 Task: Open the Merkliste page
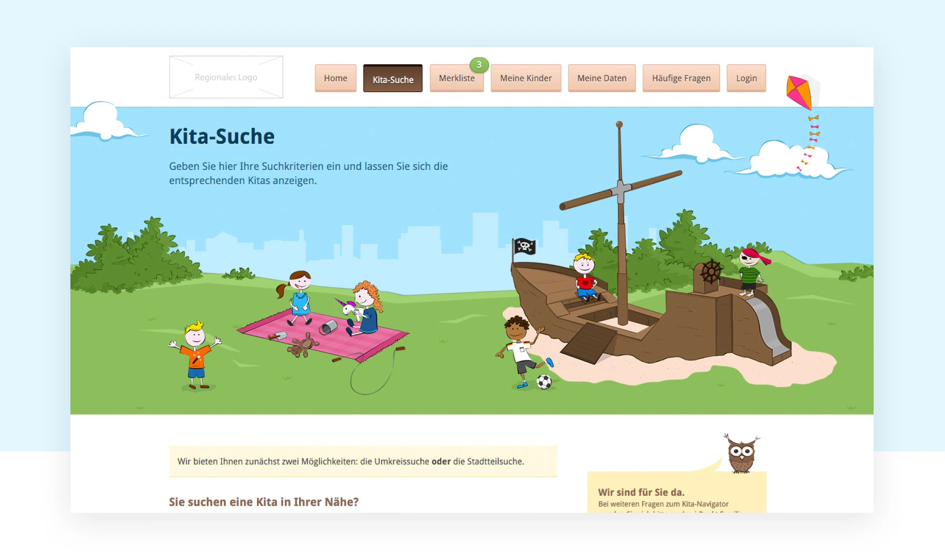456,79
